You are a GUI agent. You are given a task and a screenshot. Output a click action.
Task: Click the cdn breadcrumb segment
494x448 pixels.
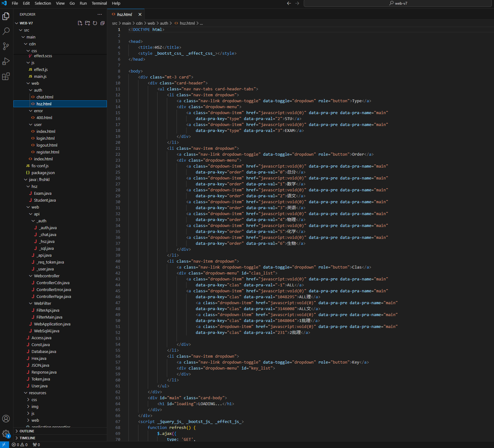(x=139, y=23)
